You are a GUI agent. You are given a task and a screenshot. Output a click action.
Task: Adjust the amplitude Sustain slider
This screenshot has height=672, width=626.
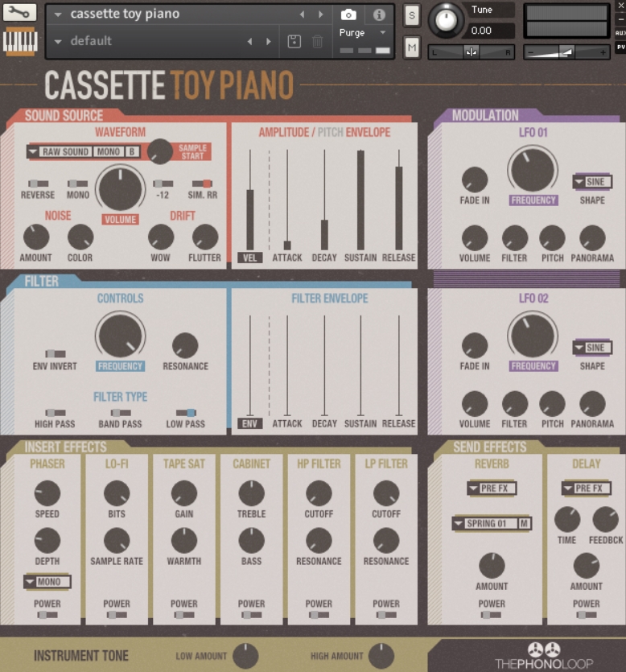tap(360, 200)
